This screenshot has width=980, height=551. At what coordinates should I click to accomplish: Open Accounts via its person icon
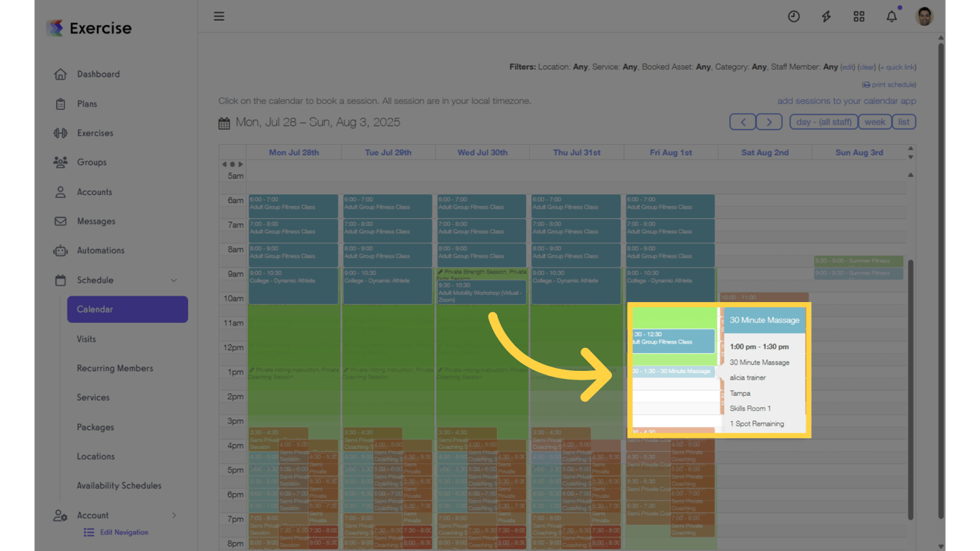point(60,192)
